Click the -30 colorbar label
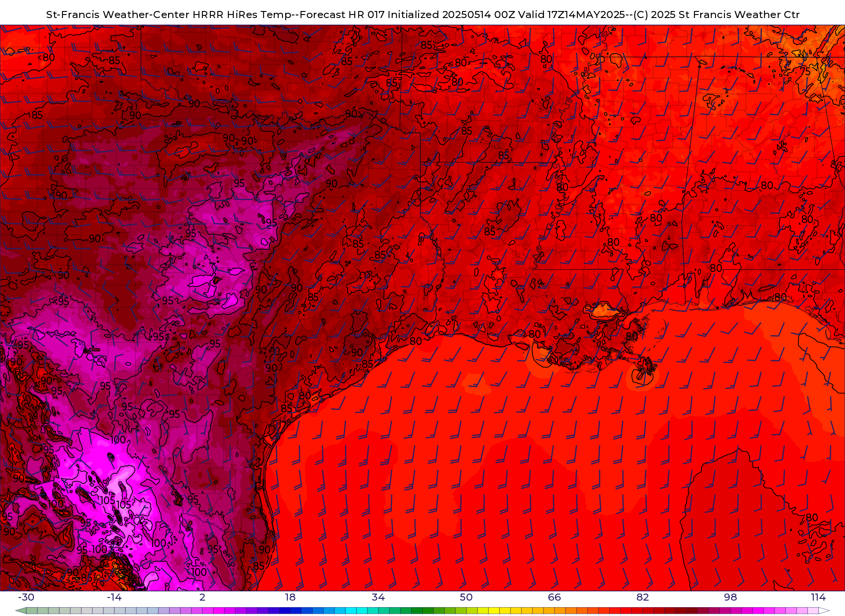 coord(26,597)
